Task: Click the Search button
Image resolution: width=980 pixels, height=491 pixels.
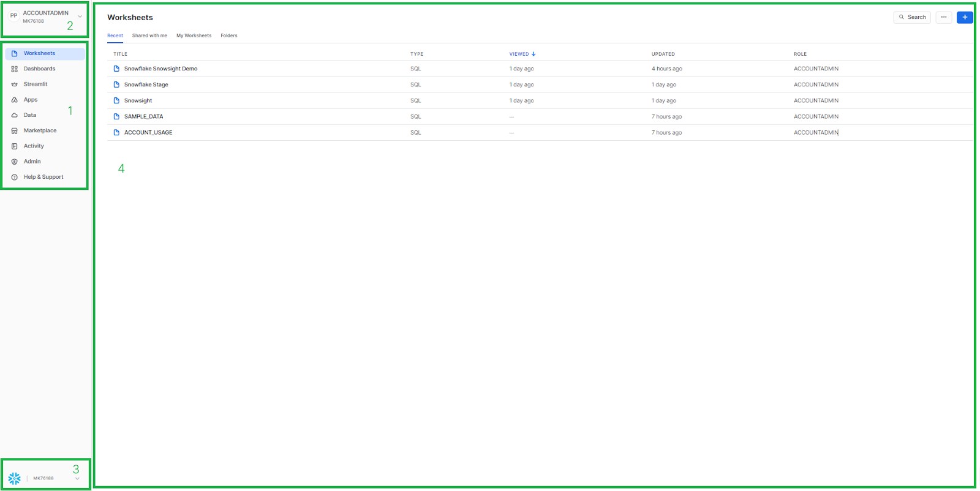Action: tap(912, 17)
